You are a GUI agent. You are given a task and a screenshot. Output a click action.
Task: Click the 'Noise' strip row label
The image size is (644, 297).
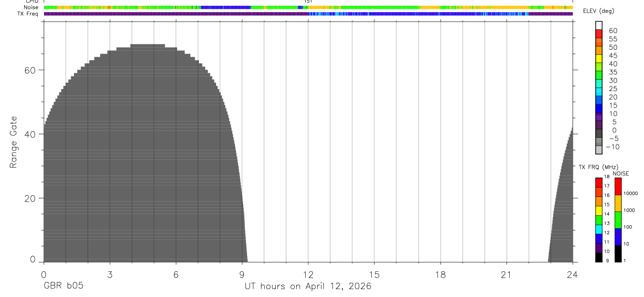point(31,8)
